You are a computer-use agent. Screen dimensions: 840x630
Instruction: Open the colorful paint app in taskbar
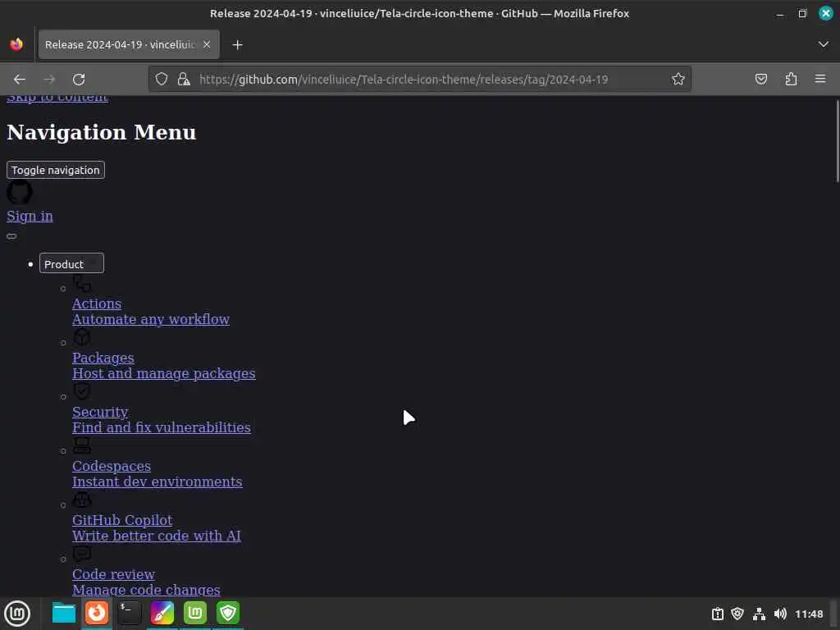(x=162, y=613)
